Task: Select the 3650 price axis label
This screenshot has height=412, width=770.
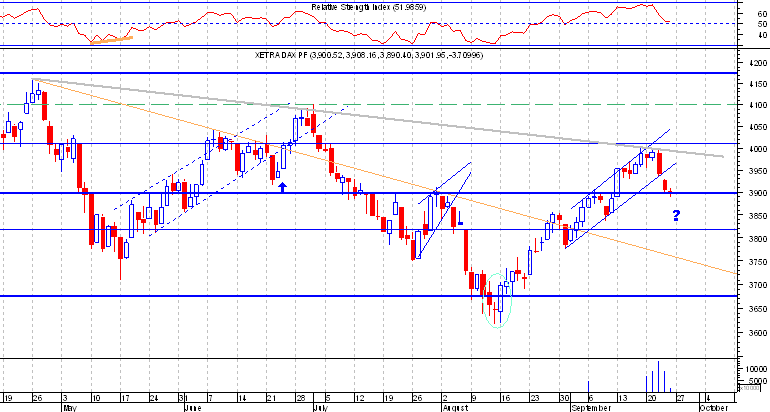Action: tap(759, 309)
